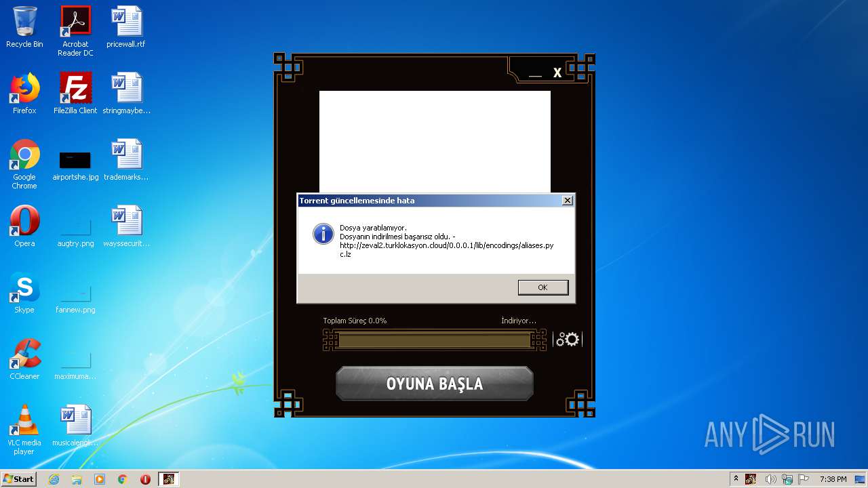The image size is (868, 488).
Task: Click the launcher download progress bar
Action: (x=435, y=340)
